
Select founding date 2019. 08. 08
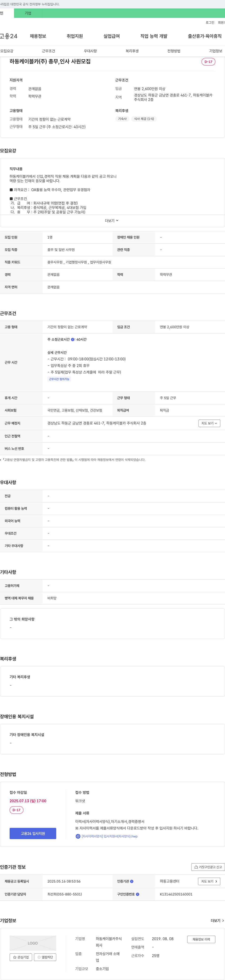tap(163, 939)
